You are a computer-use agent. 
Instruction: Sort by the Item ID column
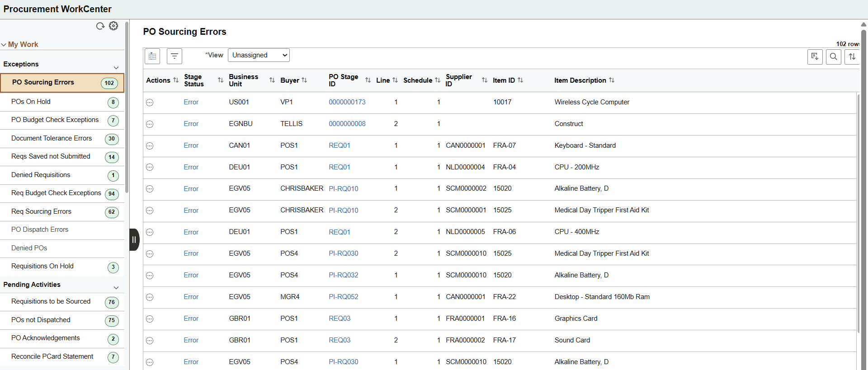[x=520, y=80]
